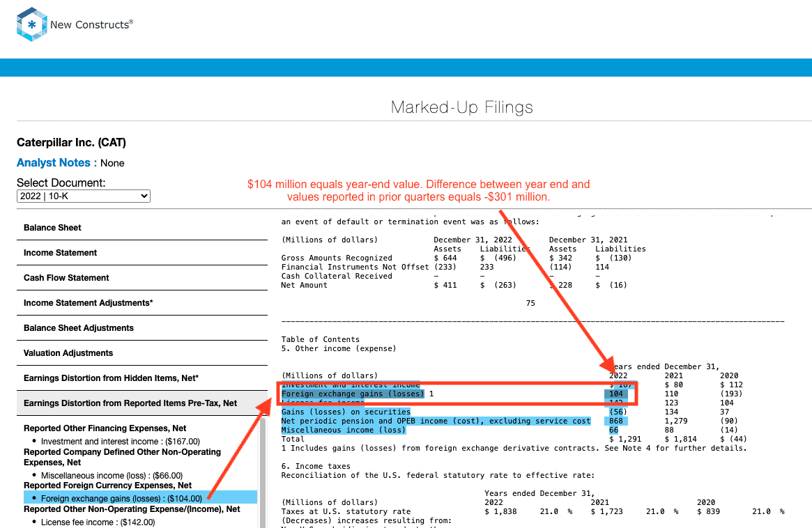This screenshot has width=812, height=528.
Task: Open Valuation Adjustments section
Action: [142, 353]
